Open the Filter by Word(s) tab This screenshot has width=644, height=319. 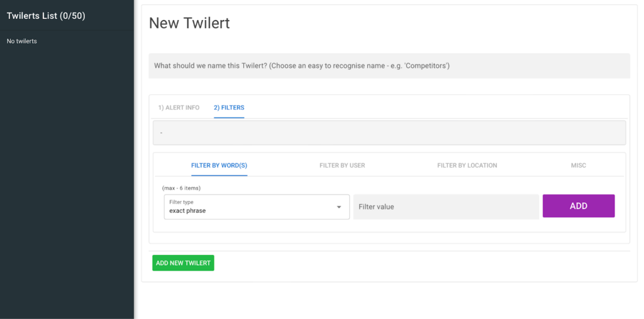[219, 165]
